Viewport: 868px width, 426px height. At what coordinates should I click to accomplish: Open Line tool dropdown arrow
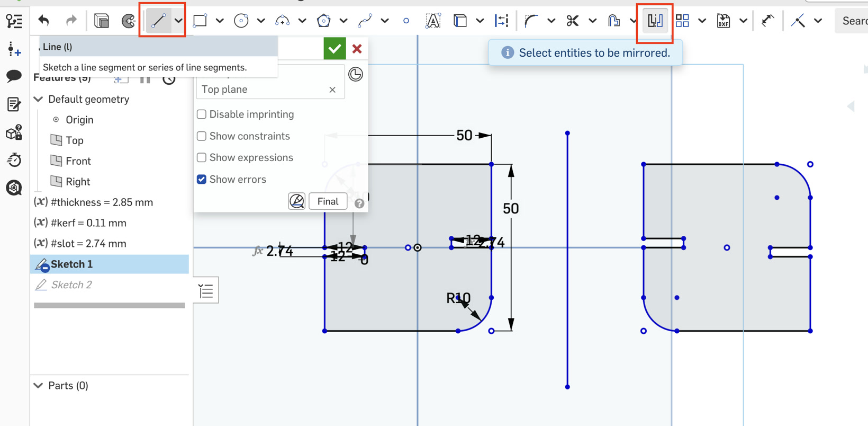tap(178, 21)
